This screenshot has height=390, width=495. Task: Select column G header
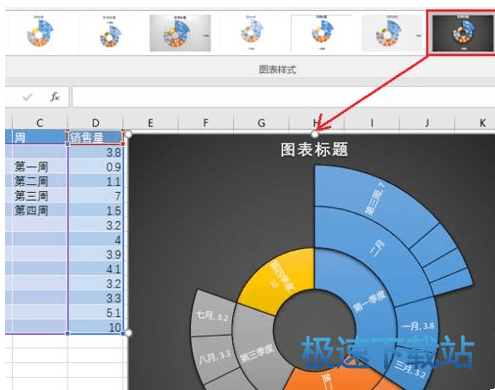click(261, 123)
